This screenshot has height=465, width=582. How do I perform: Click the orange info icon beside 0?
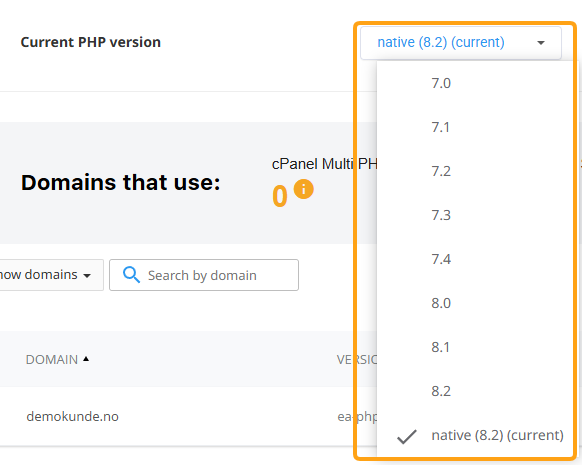304,189
